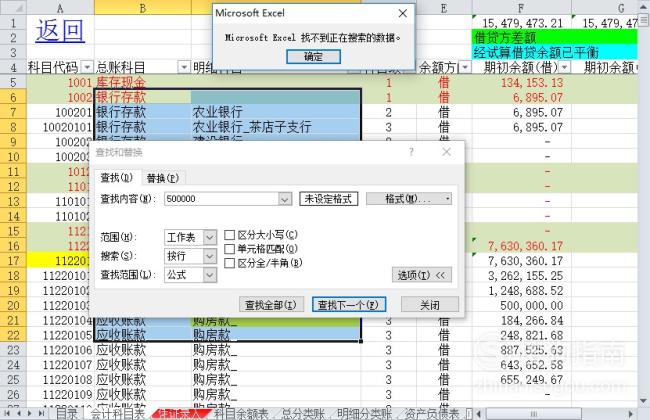Select row 5 header
The image size is (650, 420).
pyautogui.click(x=13, y=82)
